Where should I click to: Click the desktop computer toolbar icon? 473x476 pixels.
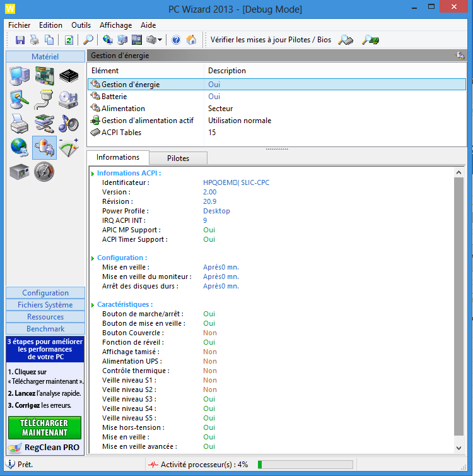coord(122,40)
